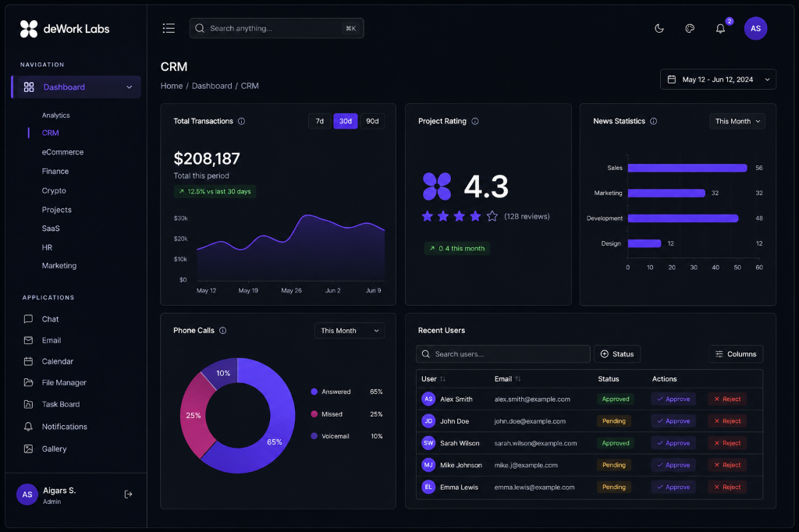The height and width of the screenshot is (532, 799).
Task: Click the info icon beside Total Transactions
Action: point(242,121)
